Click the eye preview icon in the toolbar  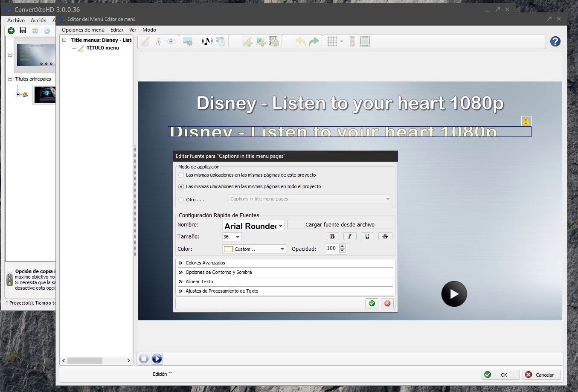click(171, 41)
